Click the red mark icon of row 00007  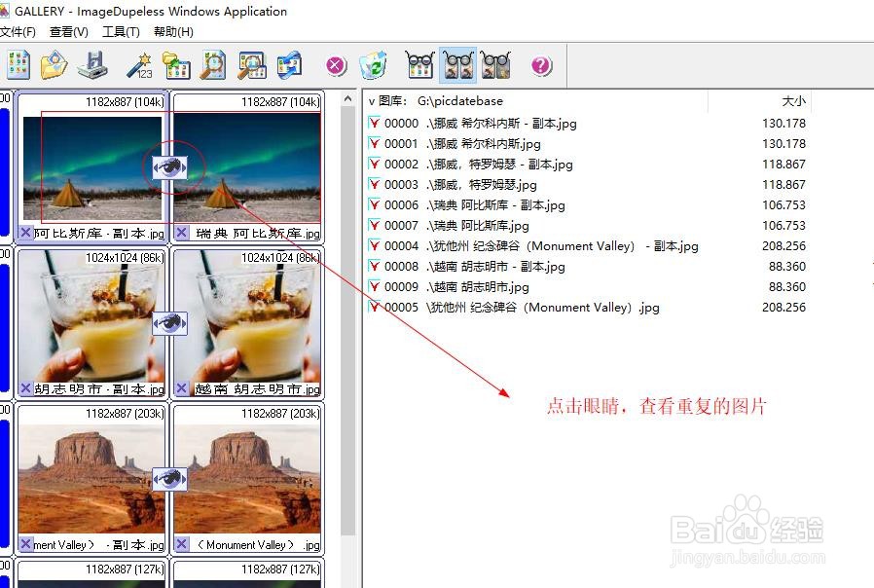pos(374,225)
